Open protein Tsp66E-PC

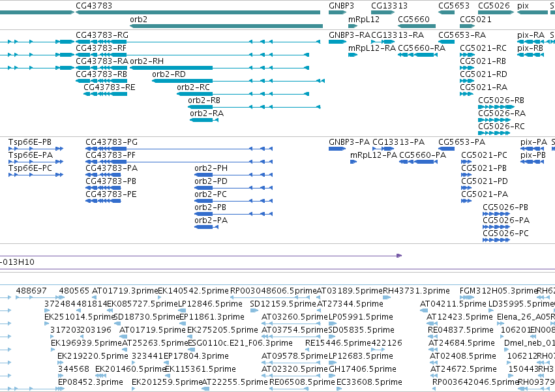(x=36, y=175)
